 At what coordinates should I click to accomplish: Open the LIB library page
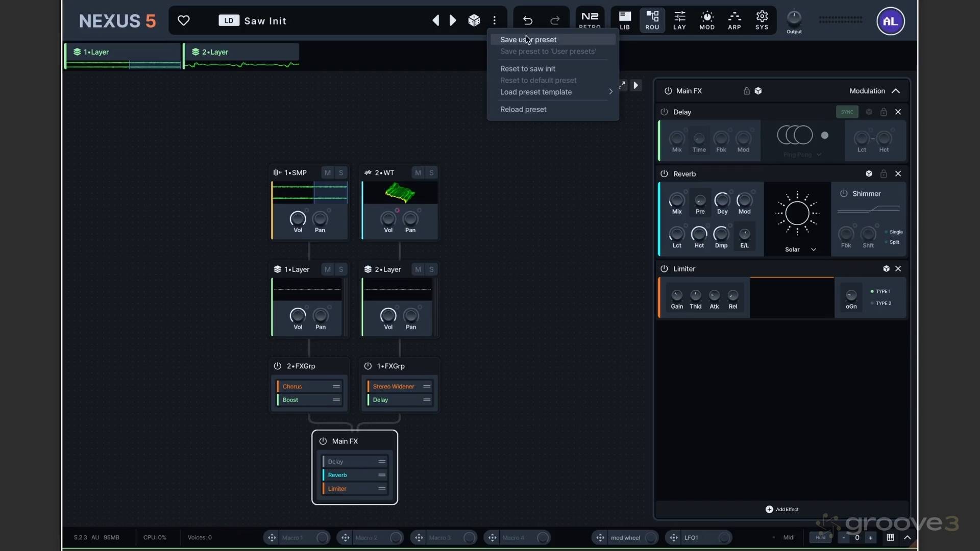point(625,20)
